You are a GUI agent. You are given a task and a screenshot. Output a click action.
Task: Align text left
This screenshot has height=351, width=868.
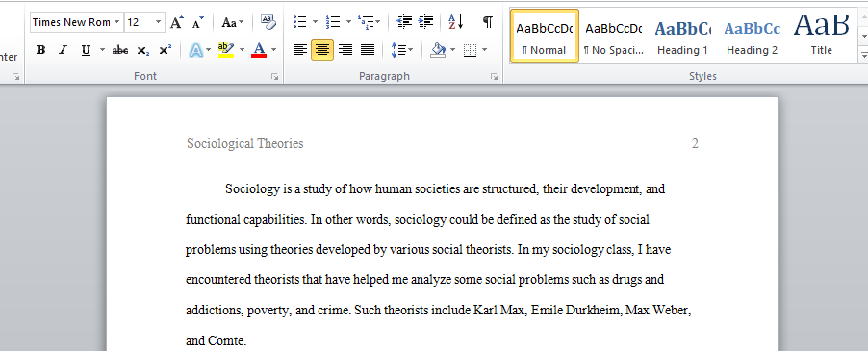[300, 50]
